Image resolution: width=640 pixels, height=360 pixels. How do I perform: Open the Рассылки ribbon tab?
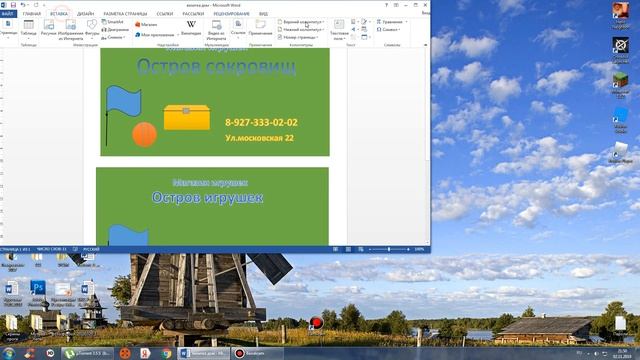pos(193,13)
